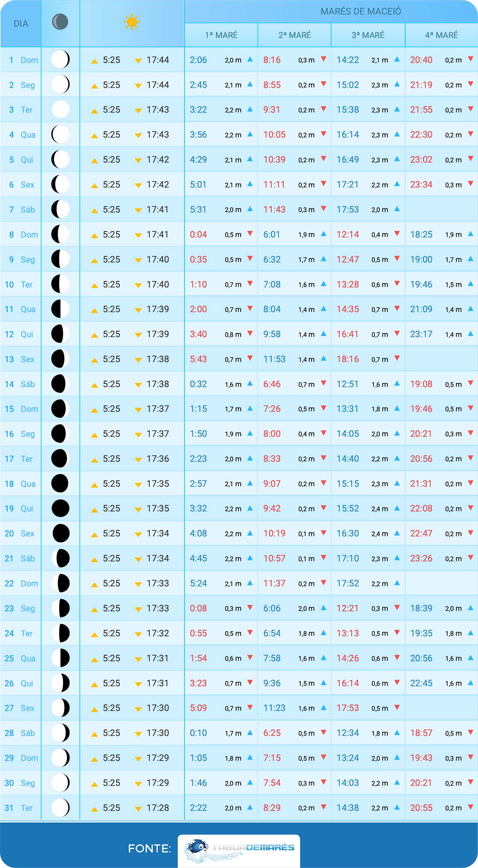The image size is (478, 868).
Task: Click the FONTE label in footer
Action: click(149, 848)
